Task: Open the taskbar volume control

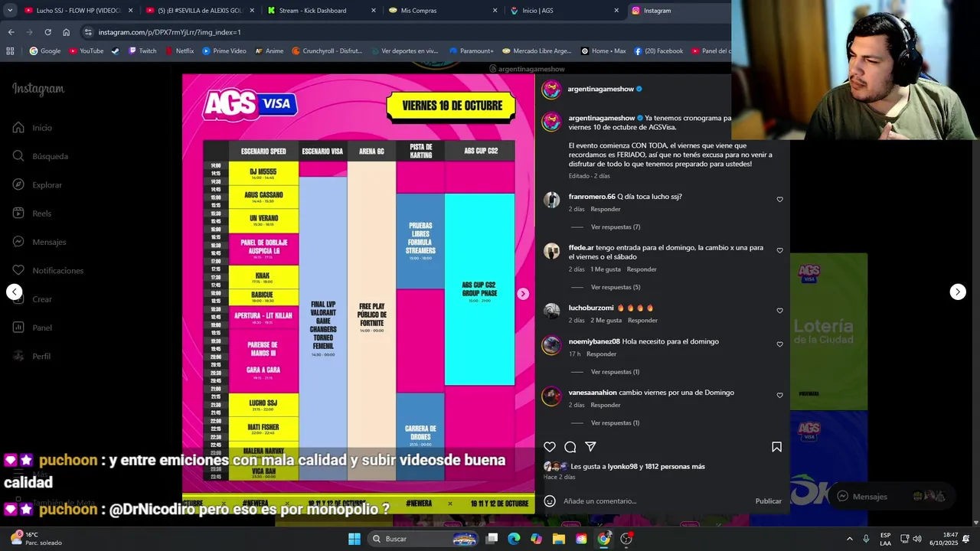Action: tap(916, 539)
